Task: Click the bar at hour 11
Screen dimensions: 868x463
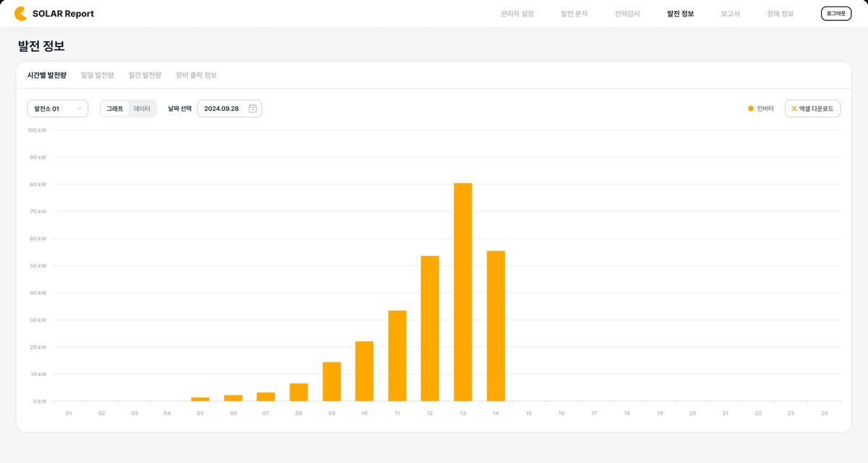Action: [x=397, y=356]
